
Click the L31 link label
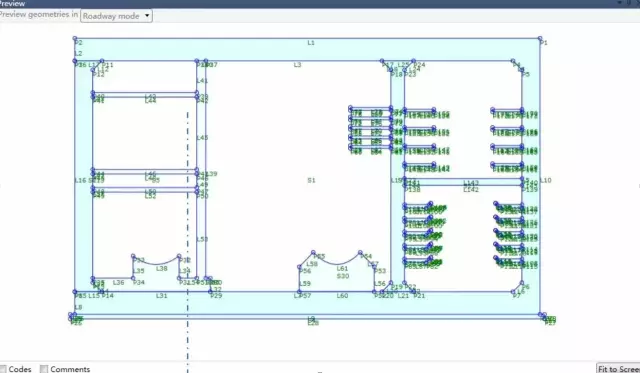[162, 295]
